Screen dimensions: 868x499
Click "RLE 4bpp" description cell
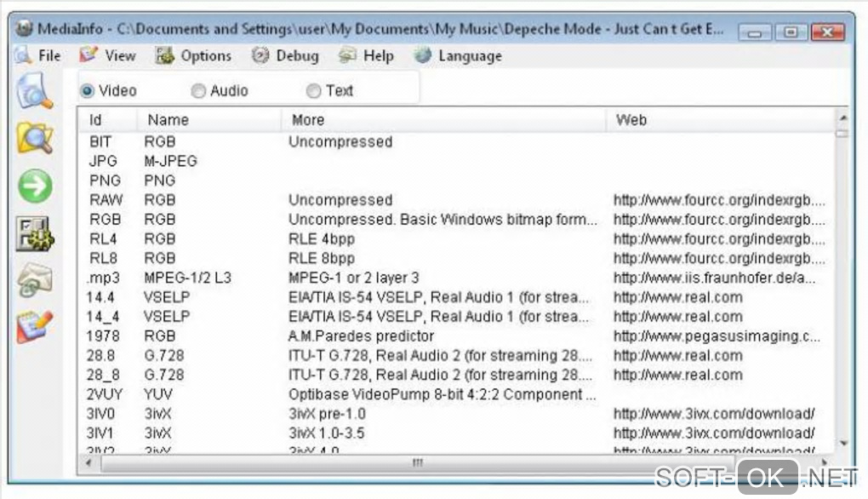pyautogui.click(x=322, y=238)
